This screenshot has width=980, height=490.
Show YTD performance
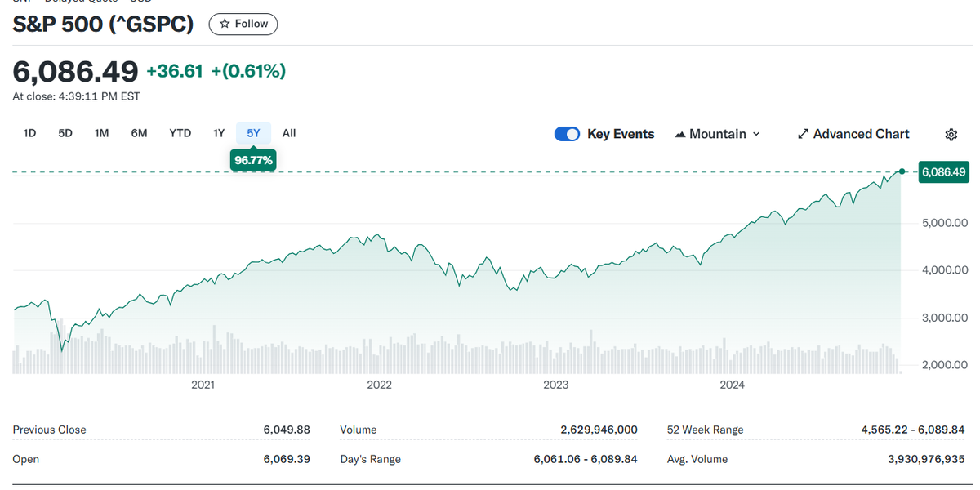pos(180,132)
